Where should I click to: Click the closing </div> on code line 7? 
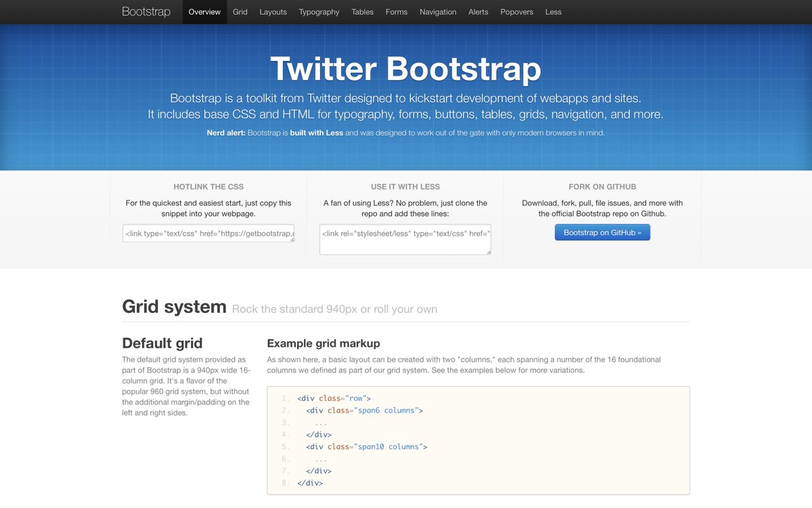(x=319, y=471)
